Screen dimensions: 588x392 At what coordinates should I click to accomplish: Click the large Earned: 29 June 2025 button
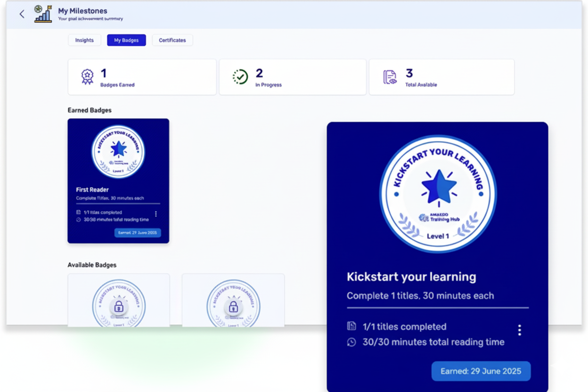click(x=481, y=371)
